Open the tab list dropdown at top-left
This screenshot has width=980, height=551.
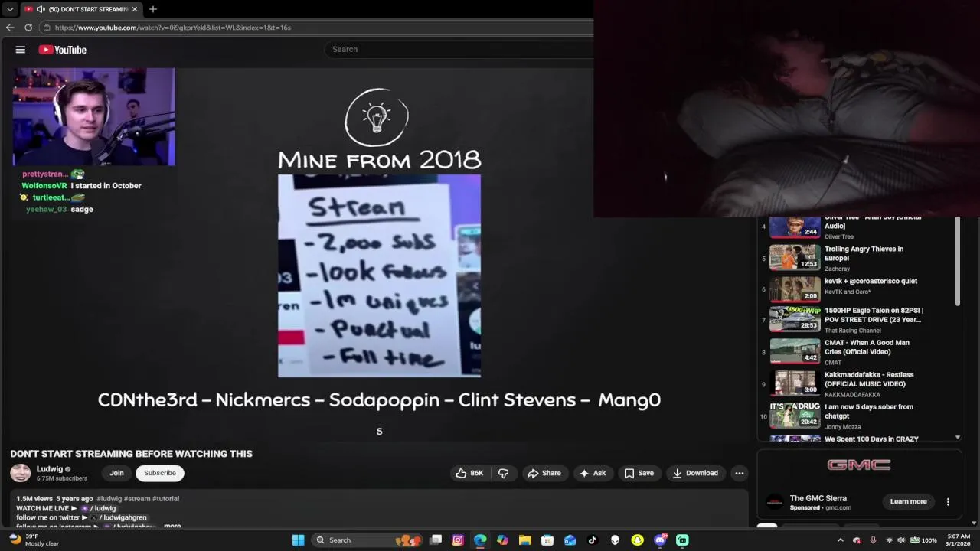click(x=10, y=9)
